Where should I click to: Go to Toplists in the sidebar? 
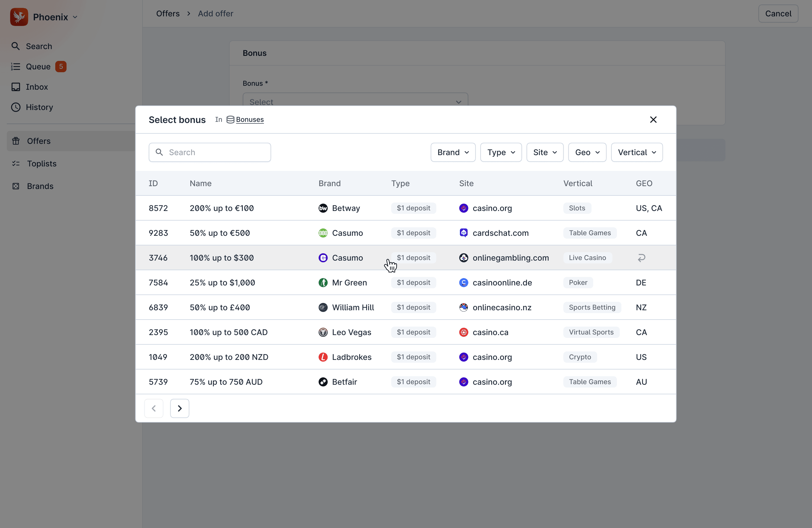42,164
